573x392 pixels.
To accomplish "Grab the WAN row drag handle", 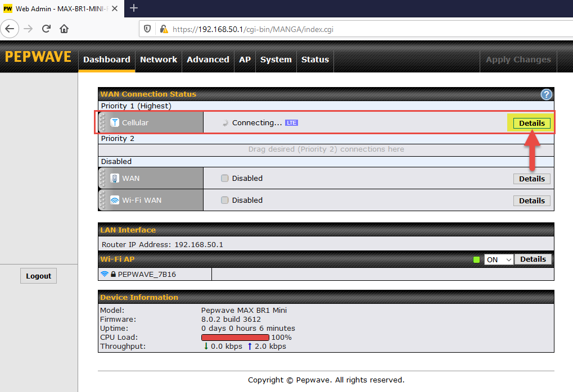I will (102, 178).
